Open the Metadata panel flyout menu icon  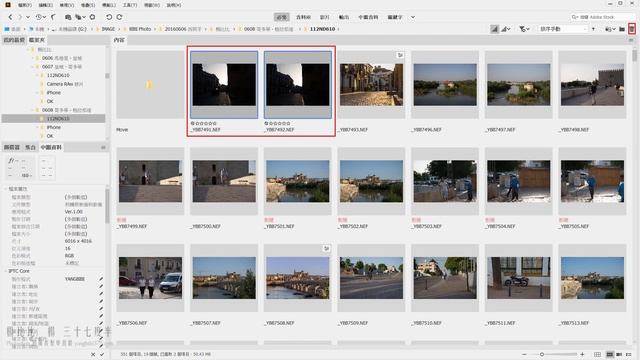(103, 147)
